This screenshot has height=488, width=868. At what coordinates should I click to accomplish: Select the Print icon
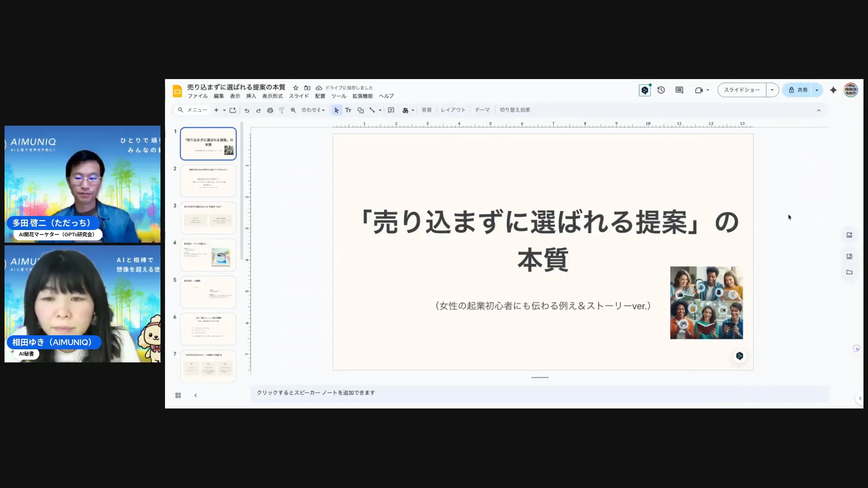(270, 110)
